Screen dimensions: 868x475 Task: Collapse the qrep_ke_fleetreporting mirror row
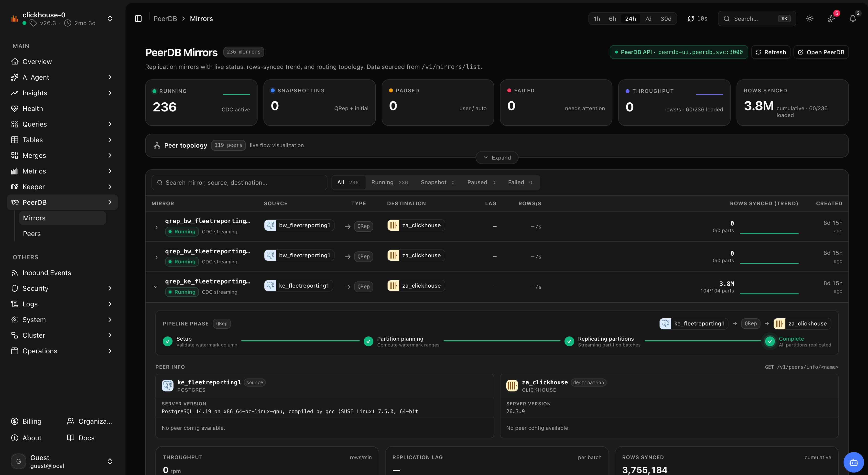tap(156, 287)
